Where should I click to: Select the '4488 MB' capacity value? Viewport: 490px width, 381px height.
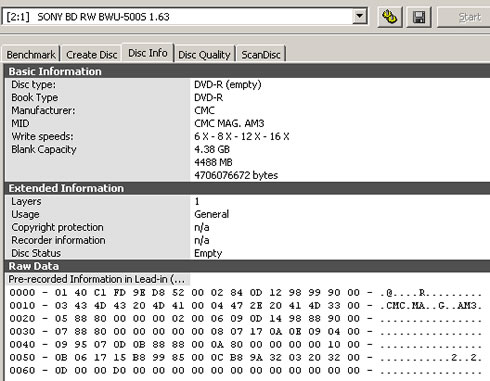point(213,162)
